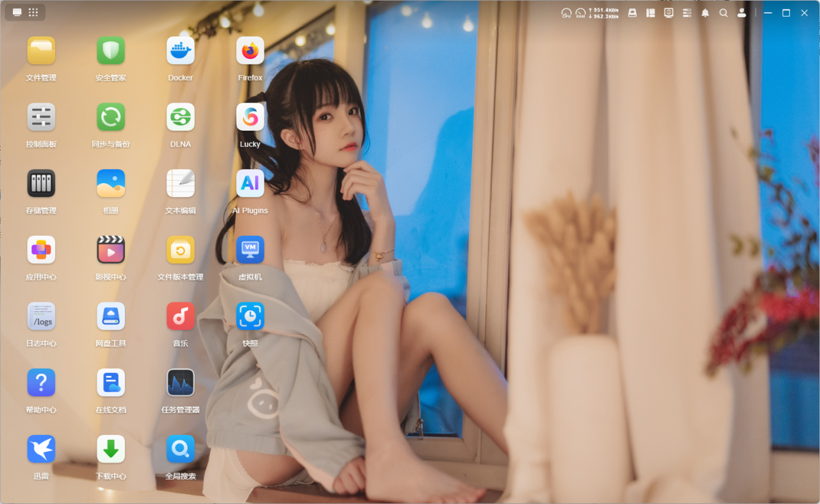Launch the Docker app
The image size is (820, 504).
pos(181,51)
